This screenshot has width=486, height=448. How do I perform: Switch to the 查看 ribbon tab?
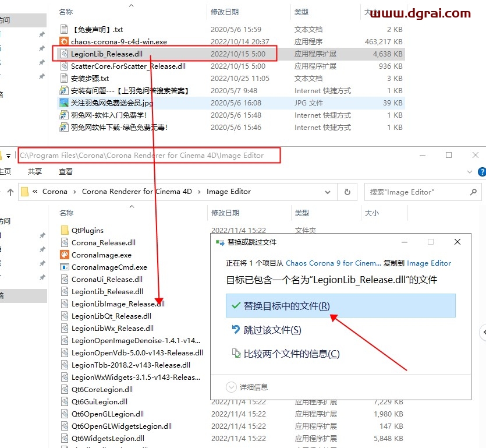click(66, 172)
